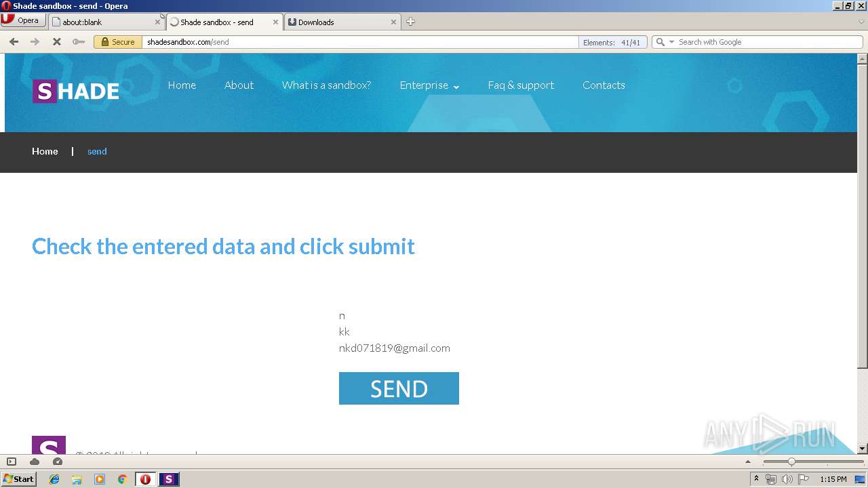Open zoom level popup arrow
This screenshot has width=868, height=488.
tap(748, 462)
